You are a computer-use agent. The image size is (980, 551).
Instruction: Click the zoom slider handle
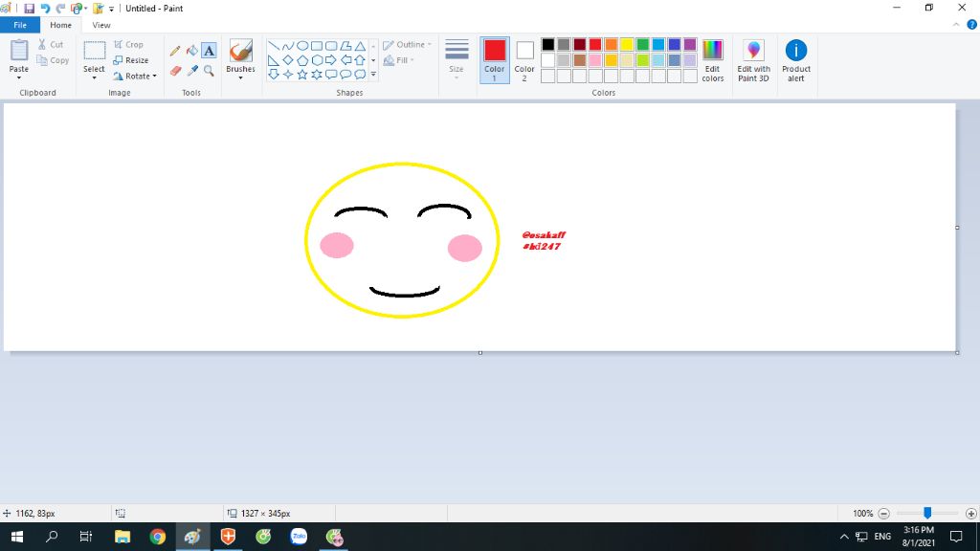pyautogui.click(x=927, y=513)
